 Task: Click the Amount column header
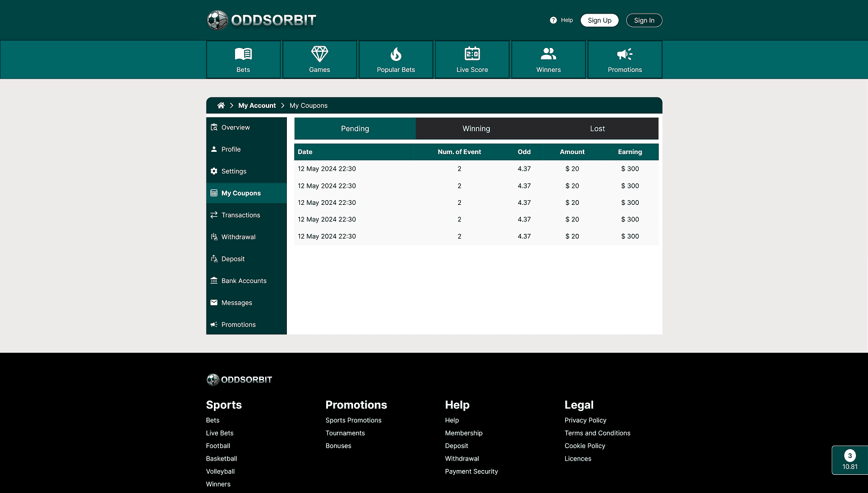(x=572, y=152)
